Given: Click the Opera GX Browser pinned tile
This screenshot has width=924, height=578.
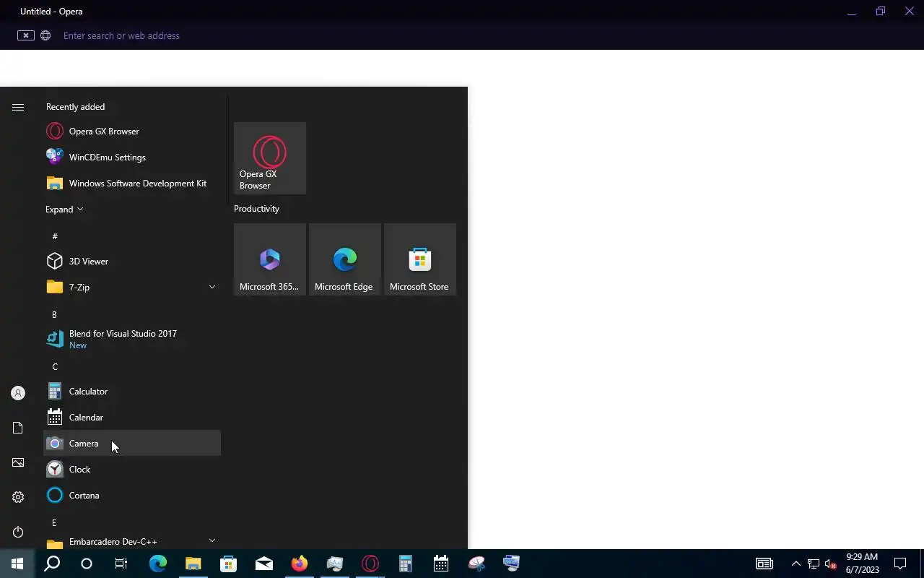Looking at the screenshot, I should tap(270, 158).
